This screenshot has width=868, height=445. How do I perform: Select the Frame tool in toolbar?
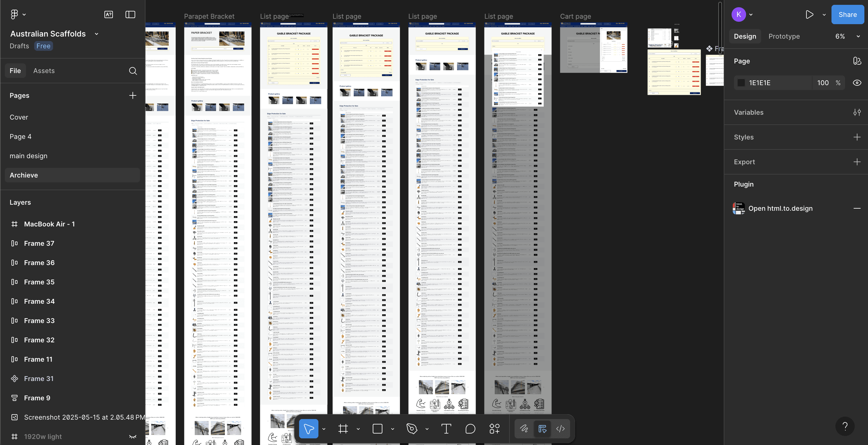click(343, 429)
